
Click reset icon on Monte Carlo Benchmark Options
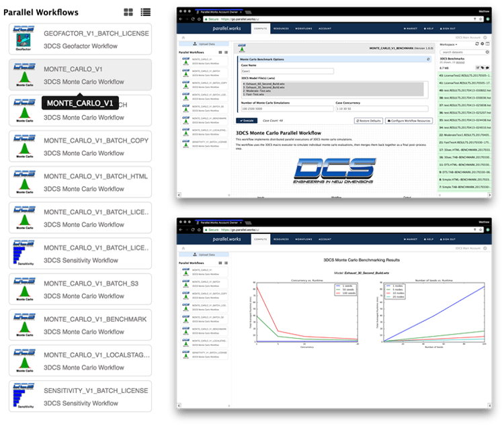pyautogui.click(x=428, y=59)
